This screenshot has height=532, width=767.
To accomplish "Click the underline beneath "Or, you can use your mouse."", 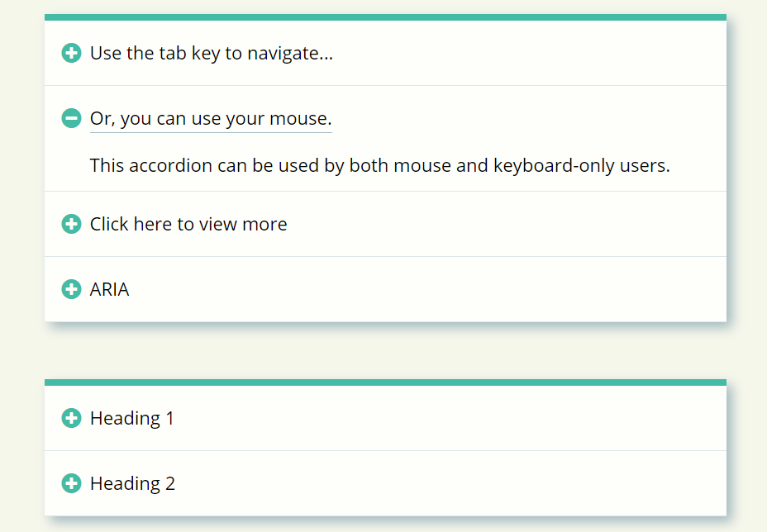I will coord(211,131).
